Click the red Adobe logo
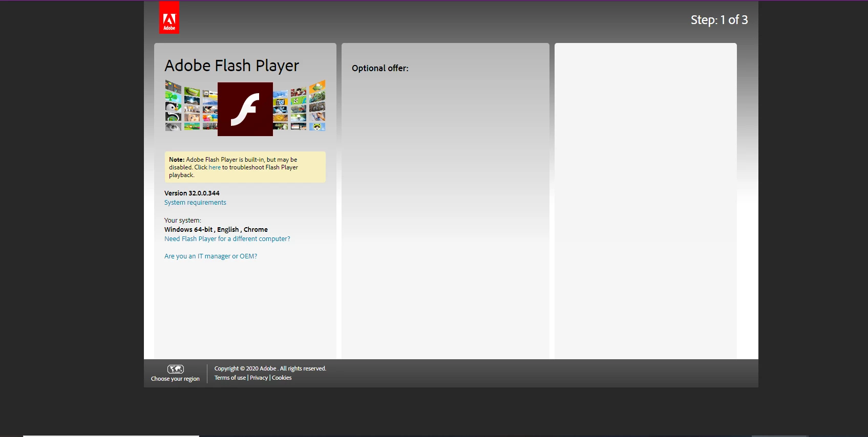This screenshot has width=868, height=437. coord(169,17)
